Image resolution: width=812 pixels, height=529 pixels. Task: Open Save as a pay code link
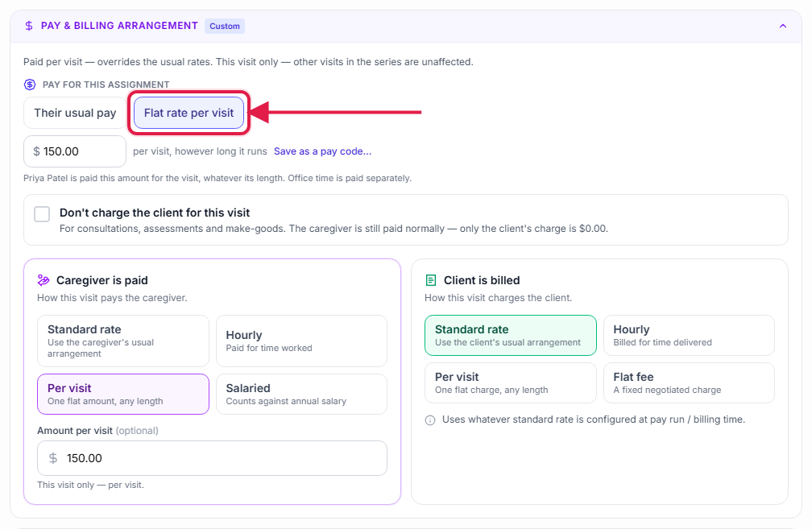click(322, 151)
